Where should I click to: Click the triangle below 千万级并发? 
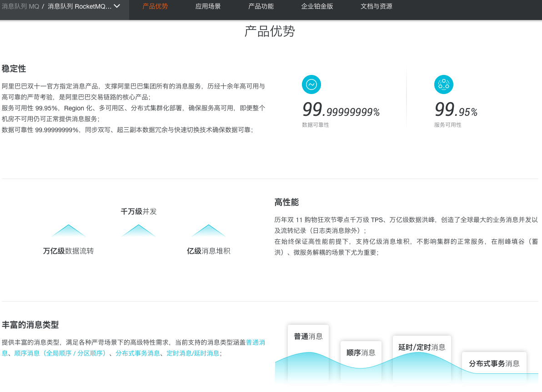click(x=139, y=231)
